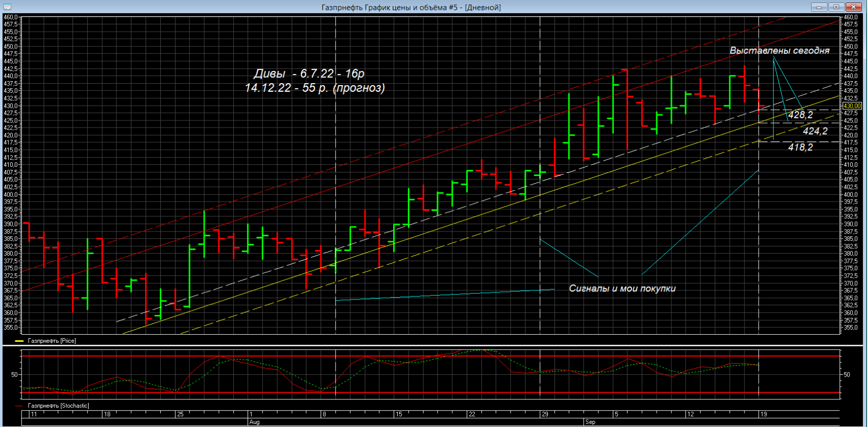
Task: Close the Газпрнефть chart window
Action: [854, 7]
